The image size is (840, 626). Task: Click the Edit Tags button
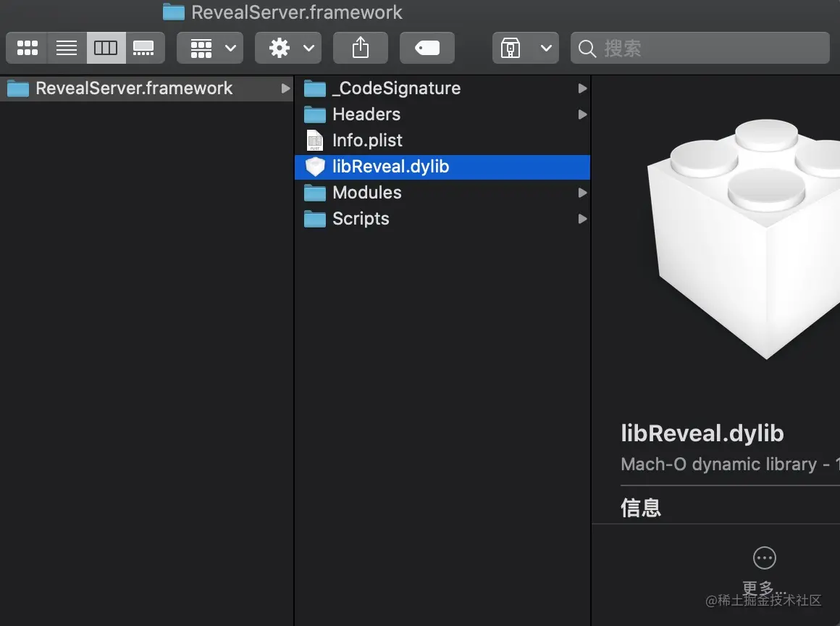pos(427,49)
